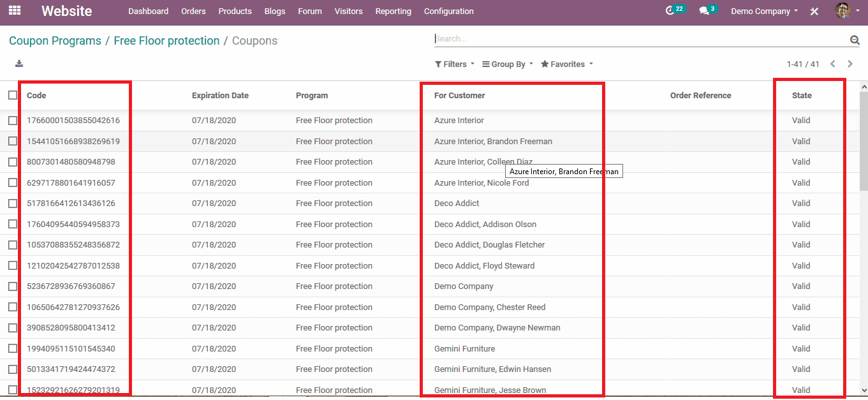Click code 5013341719424474372
868x400 pixels.
(71, 369)
